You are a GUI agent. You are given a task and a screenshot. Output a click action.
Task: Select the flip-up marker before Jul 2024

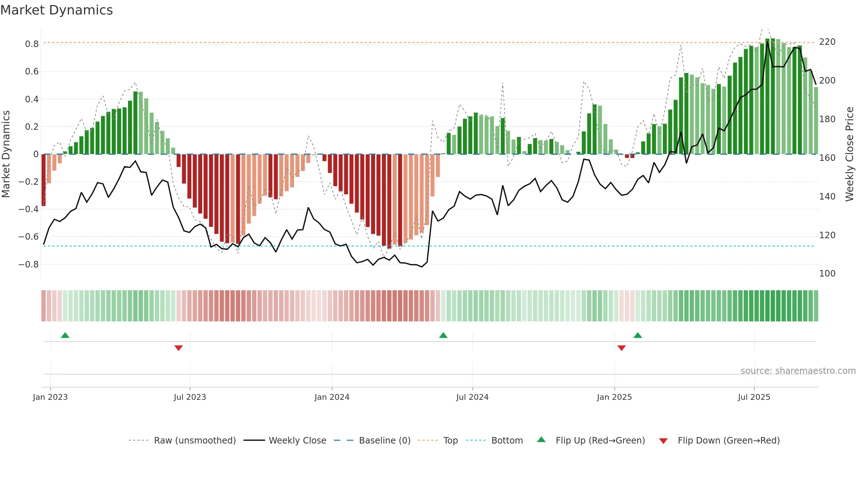[x=443, y=335]
